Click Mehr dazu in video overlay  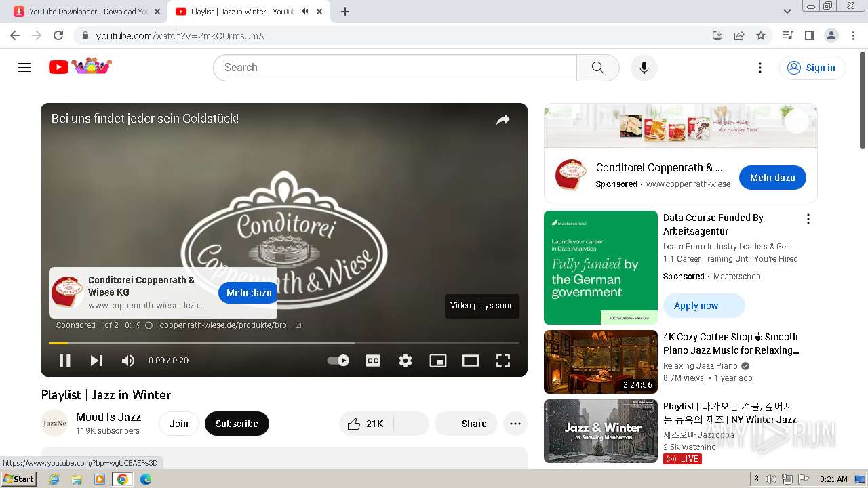pyautogui.click(x=248, y=293)
